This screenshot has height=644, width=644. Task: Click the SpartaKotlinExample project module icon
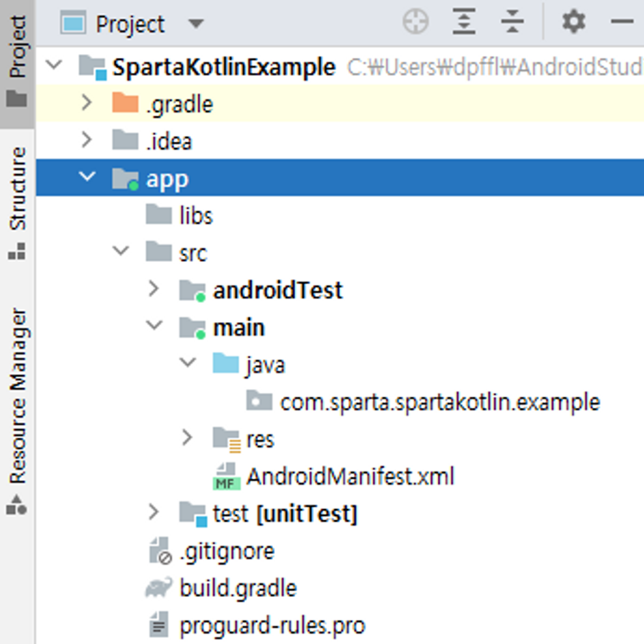(93, 67)
